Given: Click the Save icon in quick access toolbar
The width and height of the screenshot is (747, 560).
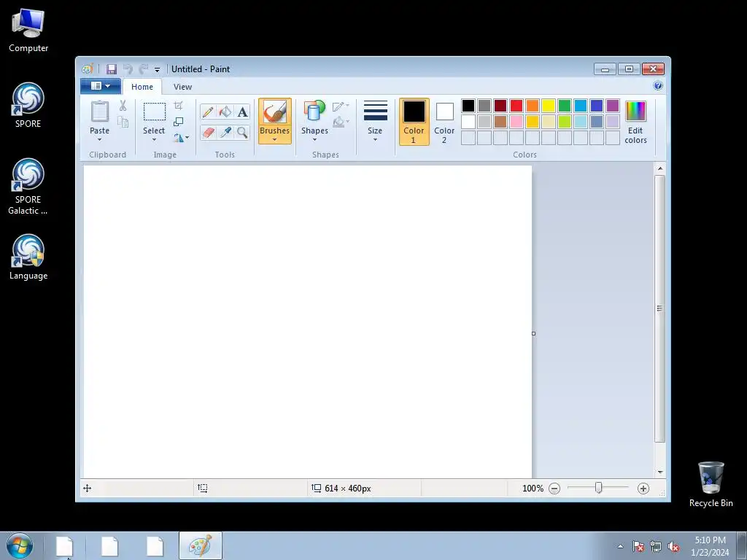Looking at the screenshot, I should [112, 69].
